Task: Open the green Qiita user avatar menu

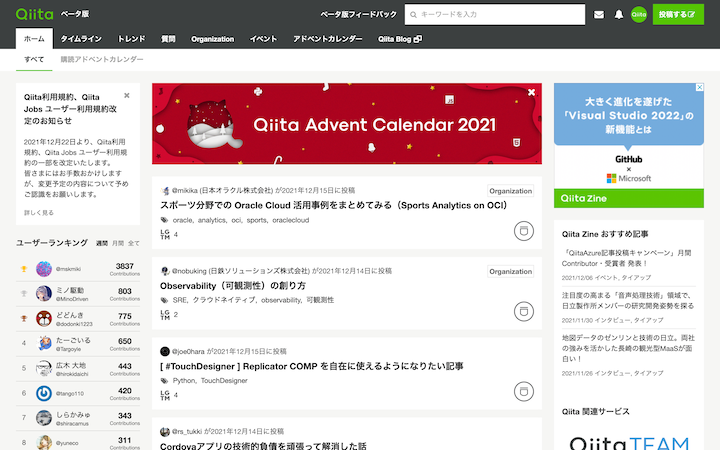Action: 639,15
